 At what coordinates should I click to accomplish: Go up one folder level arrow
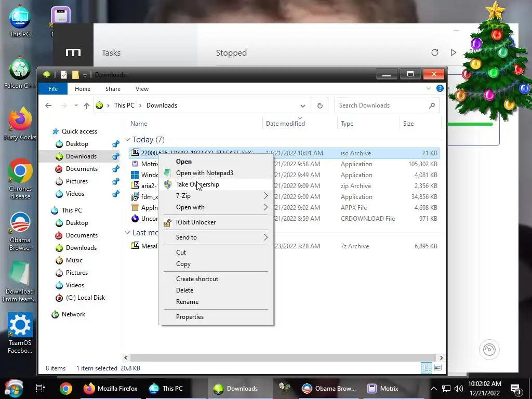[x=87, y=105]
